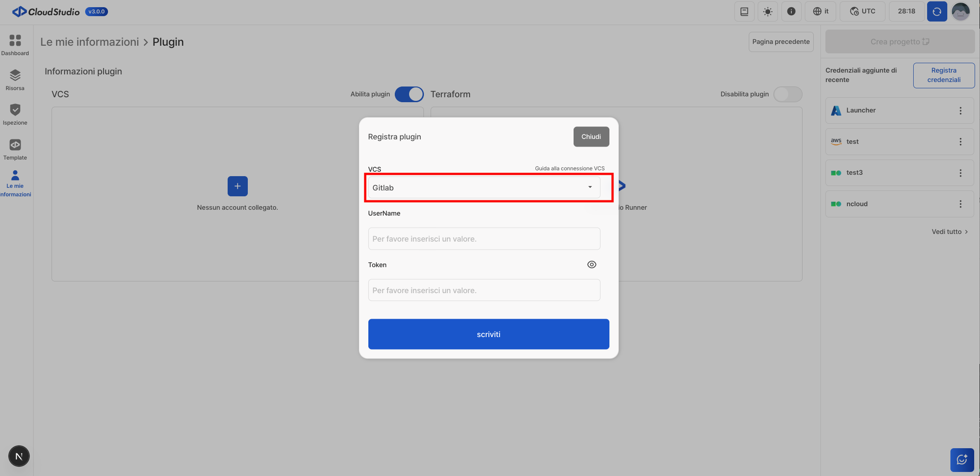The image size is (980, 476).
Task: Open the language selector showing 'it'
Action: [821, 12]
